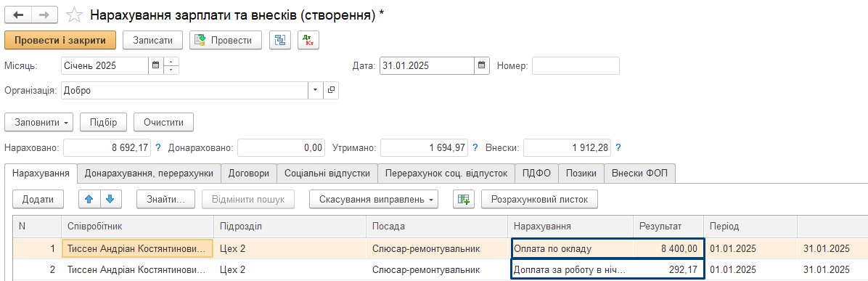Screen dimensions: 868x281
Task: Select 31.01.2025 end period in row 1
Action: click(832, 248)
